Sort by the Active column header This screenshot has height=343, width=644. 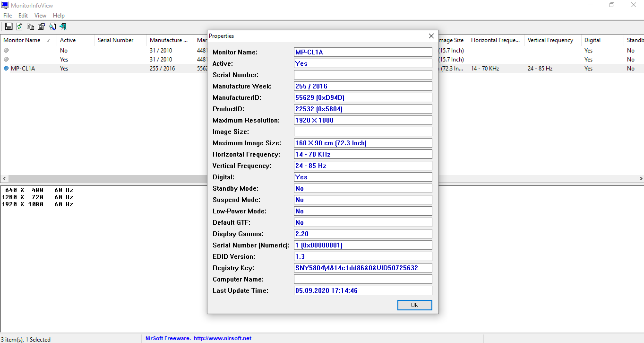click(x=76, y=40)
